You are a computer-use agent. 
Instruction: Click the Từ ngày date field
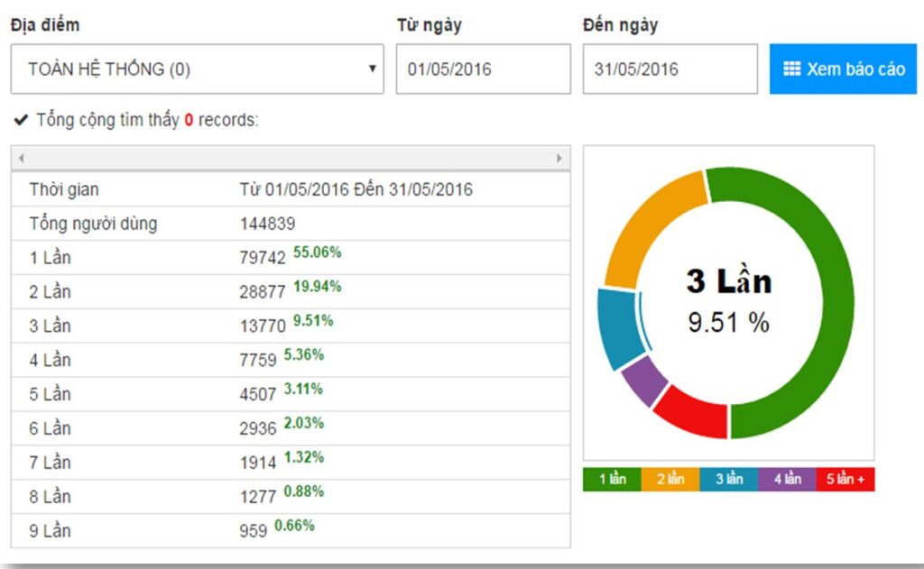483,69
